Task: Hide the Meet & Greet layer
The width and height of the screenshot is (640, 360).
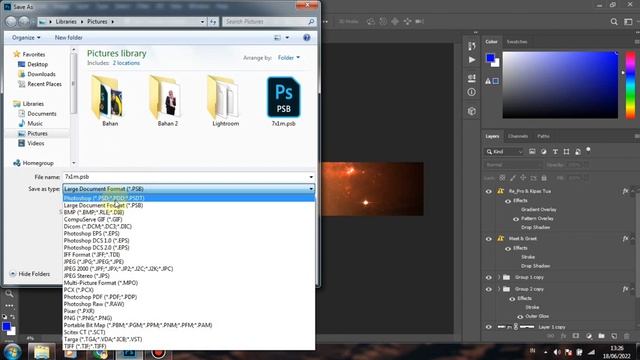Action: (488, 239)
